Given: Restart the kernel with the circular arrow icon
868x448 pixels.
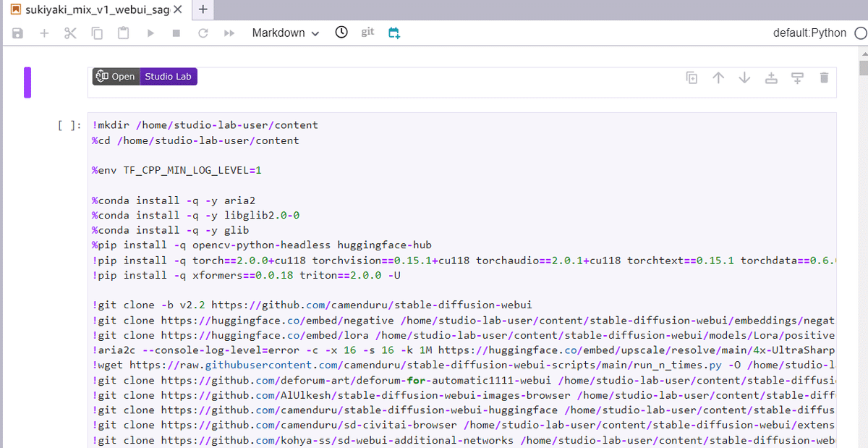Looking at the screenshot, I should point(203,33).
